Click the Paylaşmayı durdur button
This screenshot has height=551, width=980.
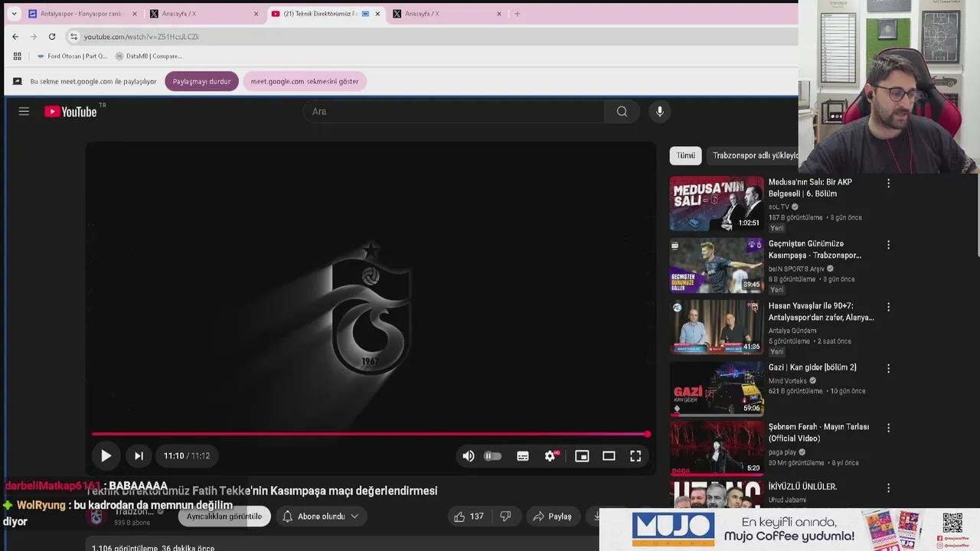coord(201,81)
